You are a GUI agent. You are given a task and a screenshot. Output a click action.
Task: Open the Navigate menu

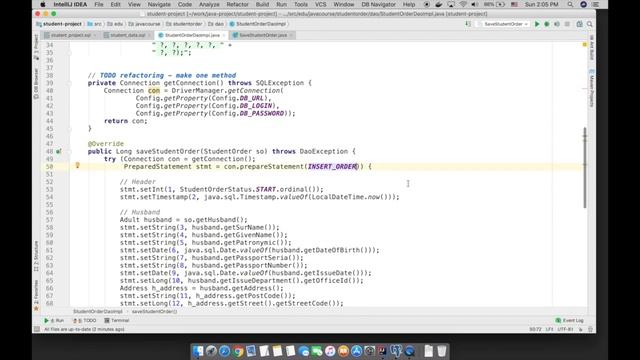(159, 4)
